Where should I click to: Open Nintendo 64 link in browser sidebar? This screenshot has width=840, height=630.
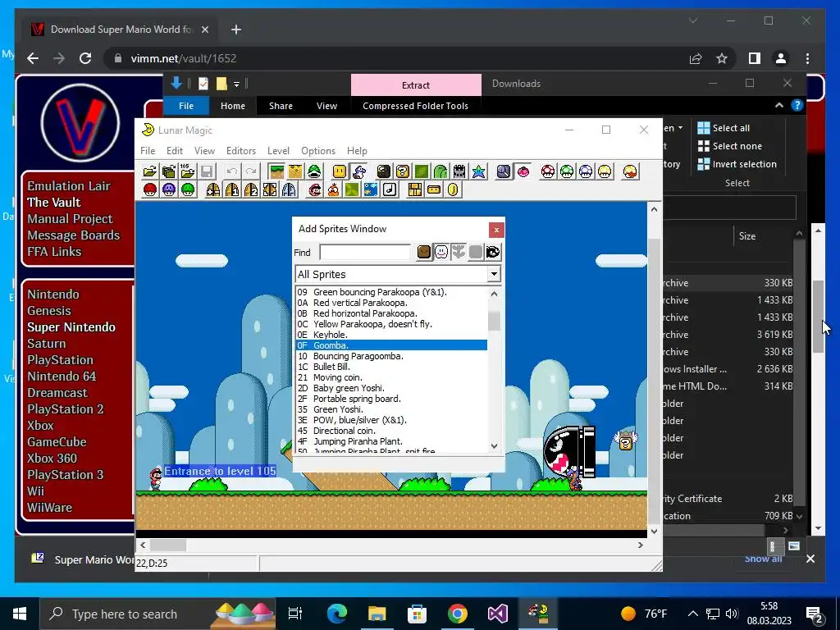coord(62,377)
